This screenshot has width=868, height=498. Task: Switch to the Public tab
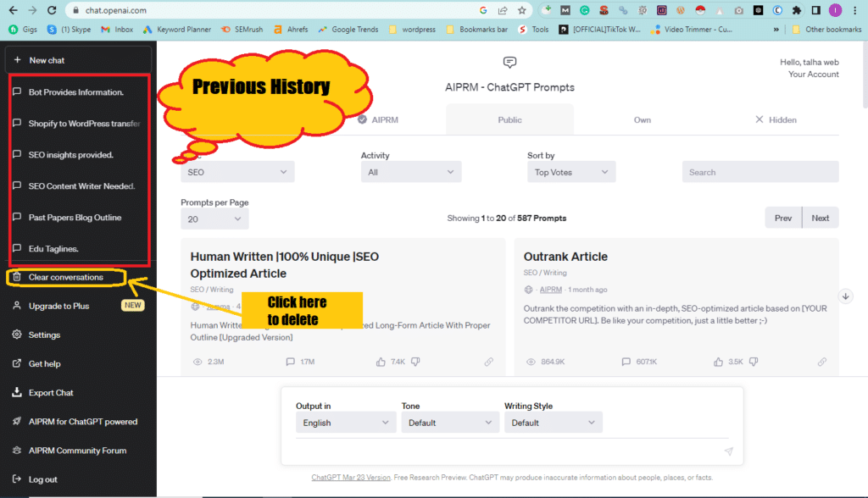[509, 119]
